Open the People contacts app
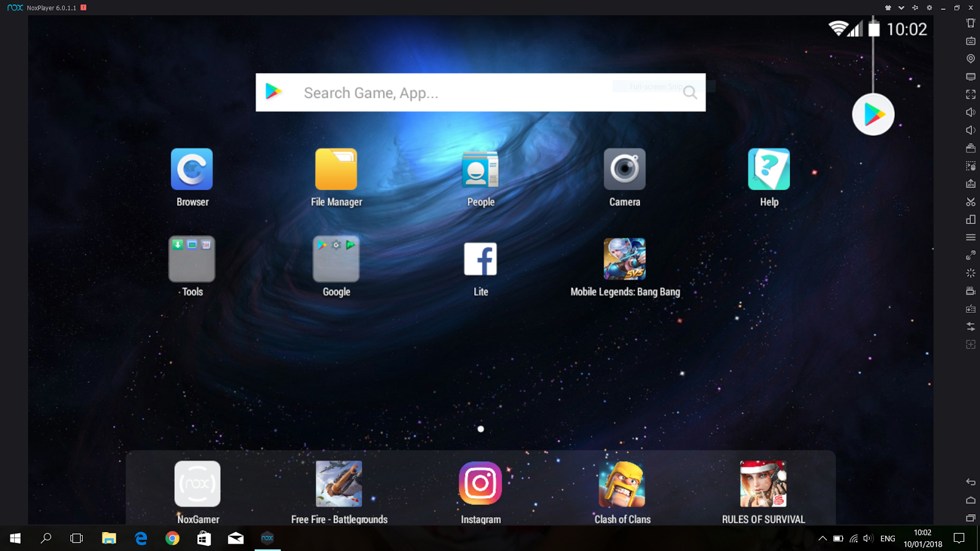This screenshot has width=980, height=551. [481, 169]
